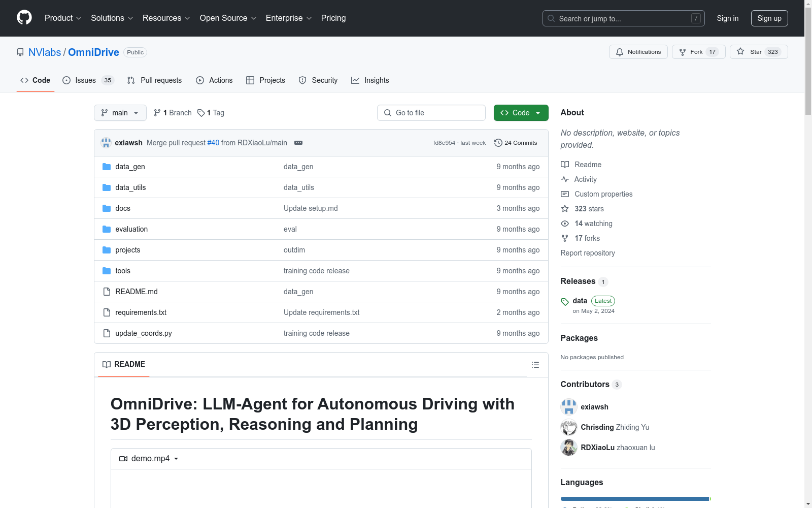Open commit fd8e954
The image size is (812, 508).
tap(444, 143)
